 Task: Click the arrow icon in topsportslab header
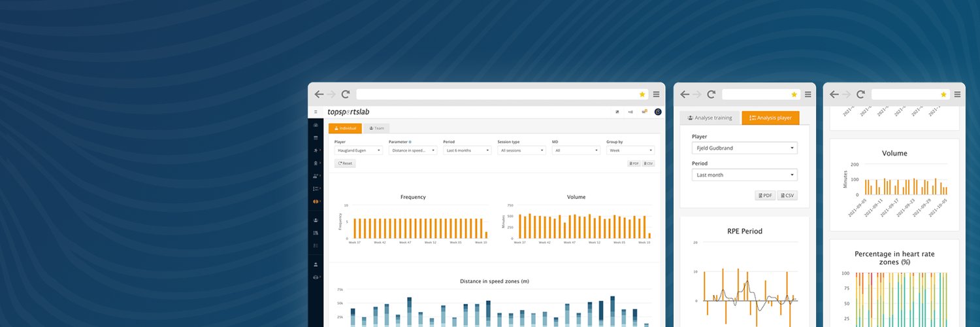point(617,112)
